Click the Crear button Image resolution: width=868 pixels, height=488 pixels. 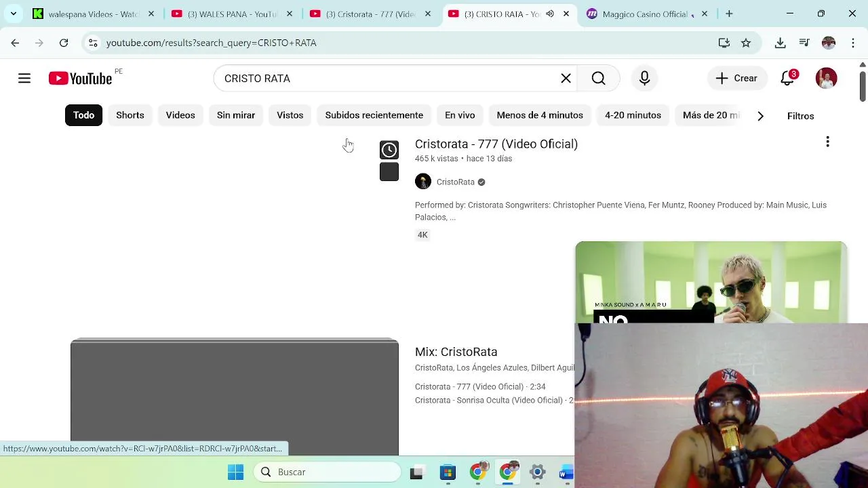pyautogui.click(x=737, y=79)
